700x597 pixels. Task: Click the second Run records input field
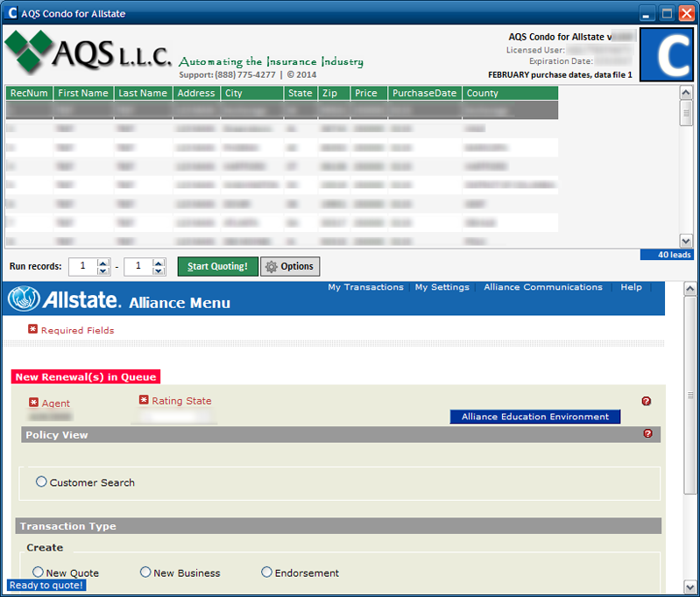pyautogui.click(x=138, y=266)
